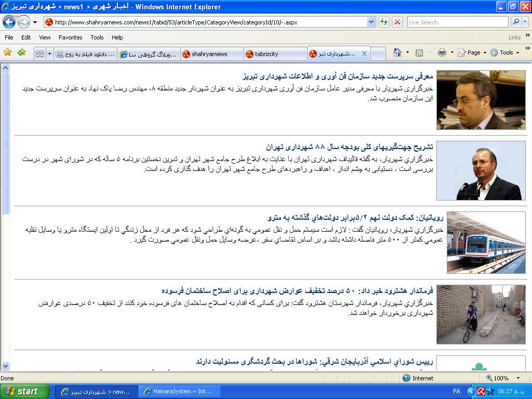532x399 pixels.
Task: Open the Favorites Center star icon
Action: coord(7,52)
